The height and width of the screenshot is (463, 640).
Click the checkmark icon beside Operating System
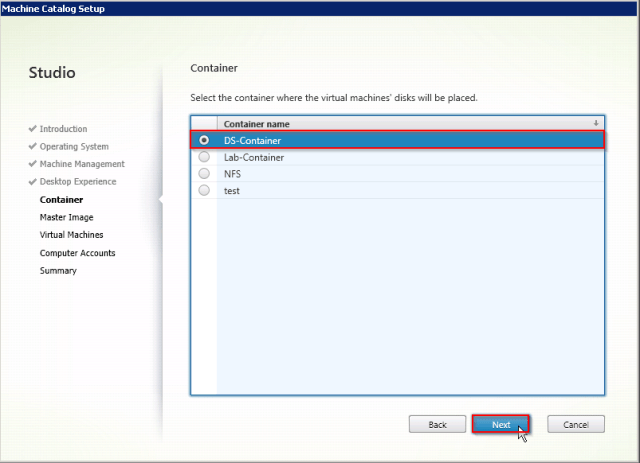[x=33, y=147]
